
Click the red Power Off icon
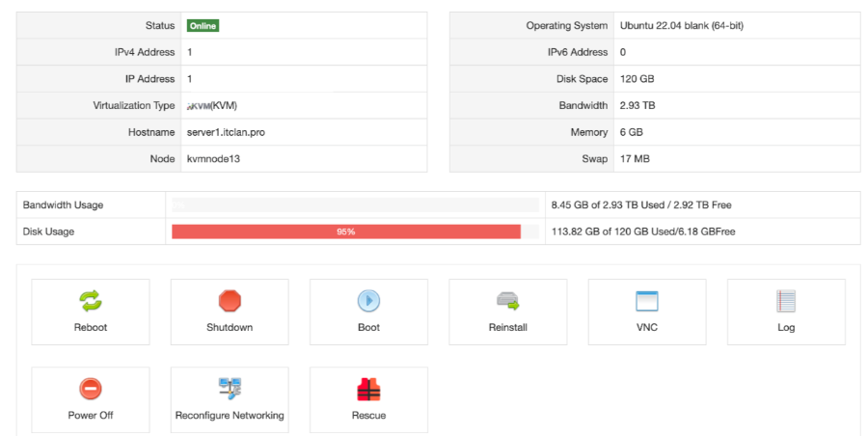[91, 389]
